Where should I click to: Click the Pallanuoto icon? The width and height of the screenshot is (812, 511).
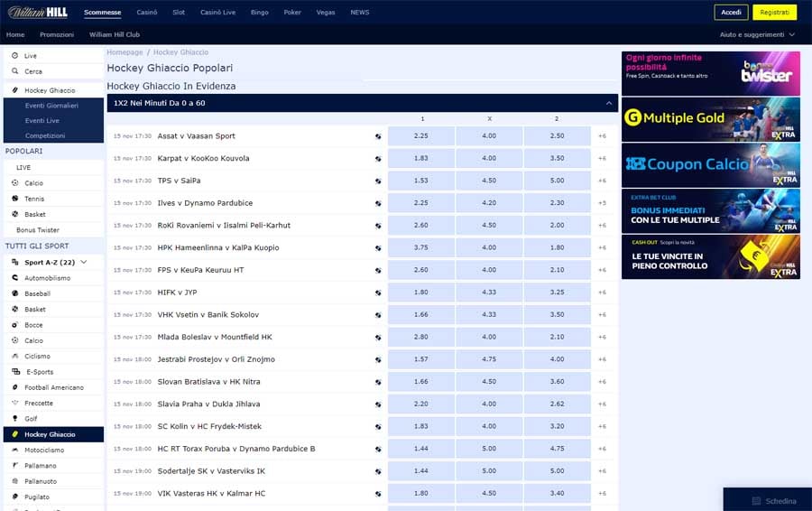pos(14,481)
